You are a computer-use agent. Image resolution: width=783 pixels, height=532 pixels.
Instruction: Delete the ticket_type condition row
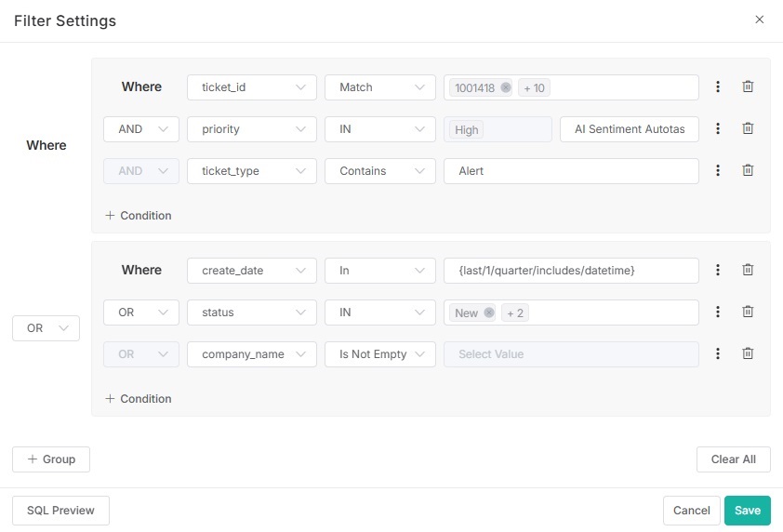point(748,170)
